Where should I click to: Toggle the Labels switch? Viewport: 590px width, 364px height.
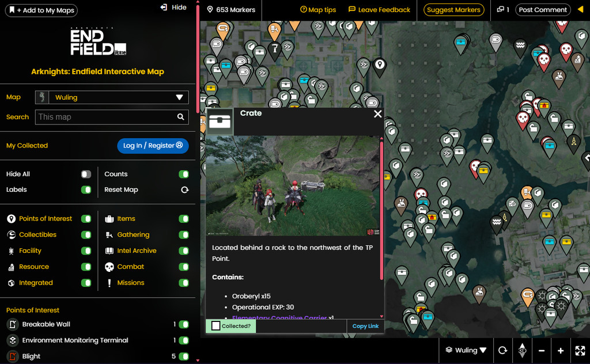pos(86,190)
